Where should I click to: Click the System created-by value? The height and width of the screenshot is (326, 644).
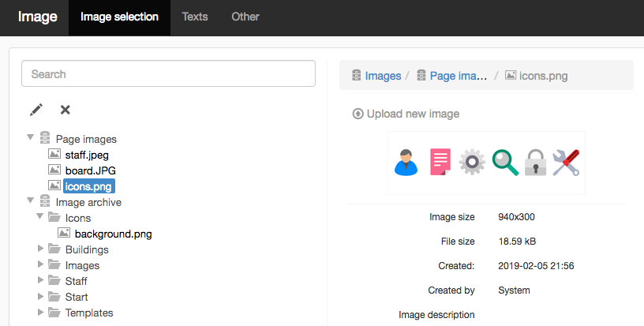point(515,290)
